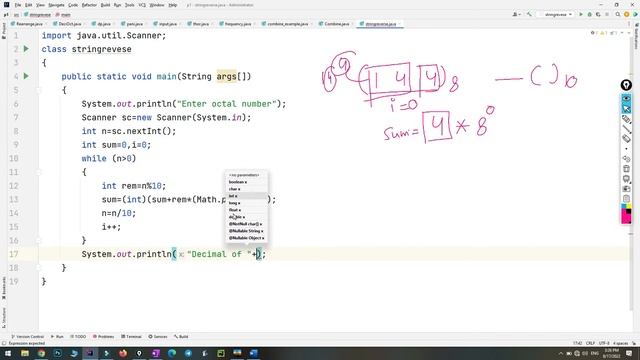
Task: Open Search Everywhere magnifier icon
Action: pos(618,14)
